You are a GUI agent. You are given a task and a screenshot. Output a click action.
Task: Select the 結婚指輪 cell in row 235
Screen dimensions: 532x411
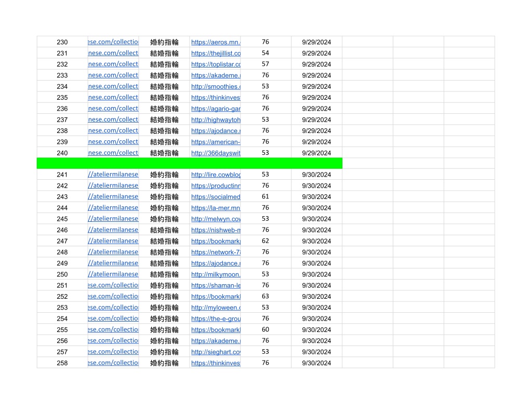[x=164, y=97]
